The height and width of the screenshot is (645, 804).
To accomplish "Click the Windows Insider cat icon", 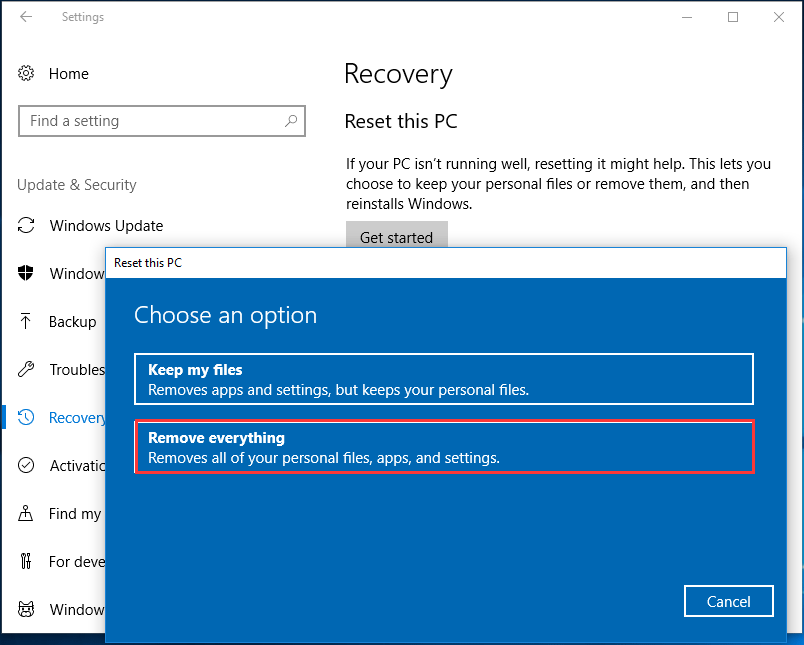I will (26, 609).
